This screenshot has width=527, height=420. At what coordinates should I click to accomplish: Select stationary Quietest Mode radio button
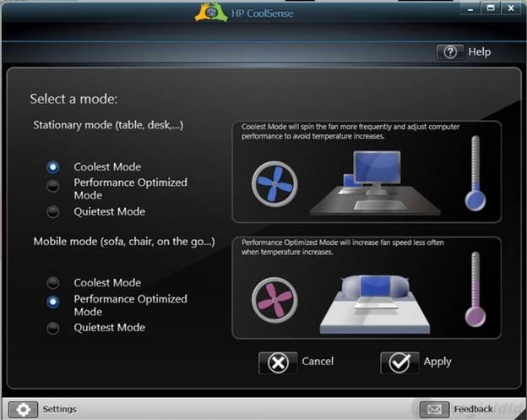(52, 212)
